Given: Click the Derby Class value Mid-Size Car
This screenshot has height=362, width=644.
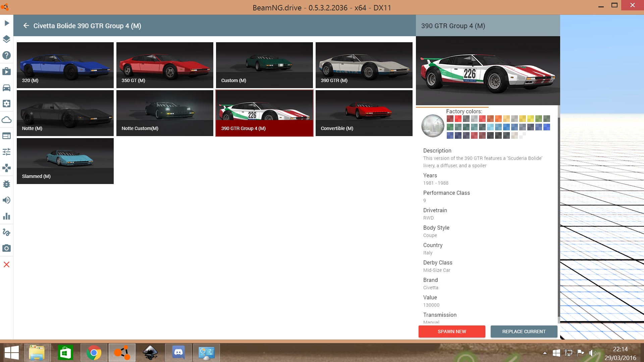Looking at the screenshot, I should [437, 270].
